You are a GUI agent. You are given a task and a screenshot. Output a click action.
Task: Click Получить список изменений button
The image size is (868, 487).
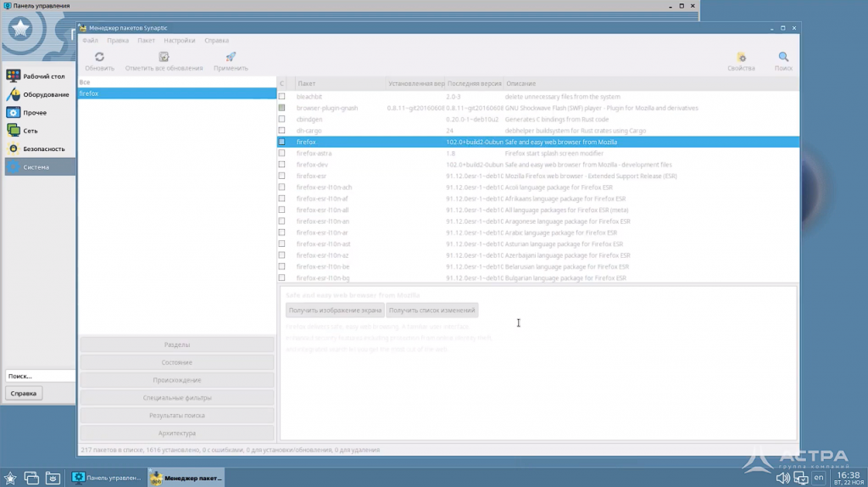431,311
